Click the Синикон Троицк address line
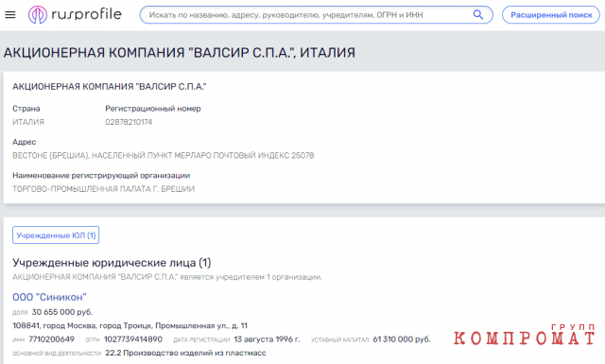 click(130, 325)
